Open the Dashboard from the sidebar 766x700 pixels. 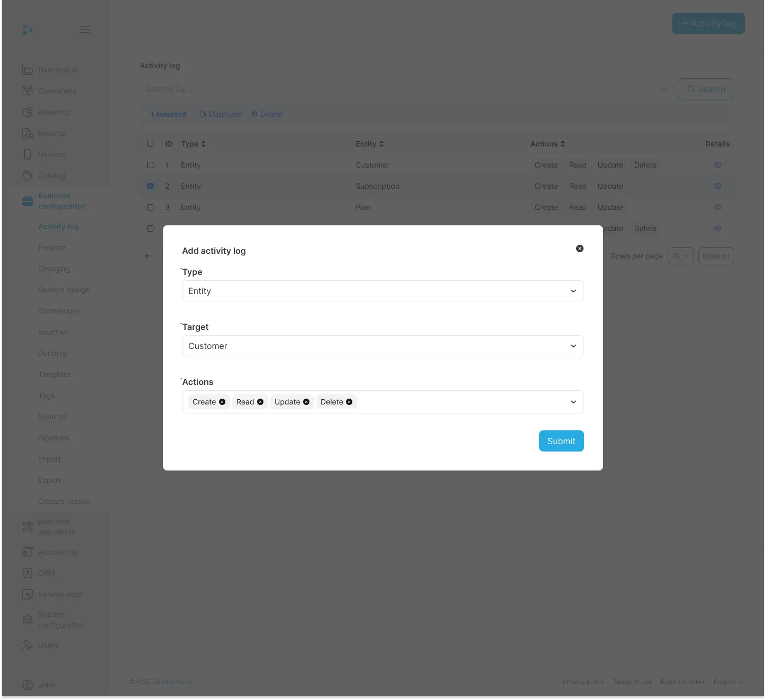point(57,69)
